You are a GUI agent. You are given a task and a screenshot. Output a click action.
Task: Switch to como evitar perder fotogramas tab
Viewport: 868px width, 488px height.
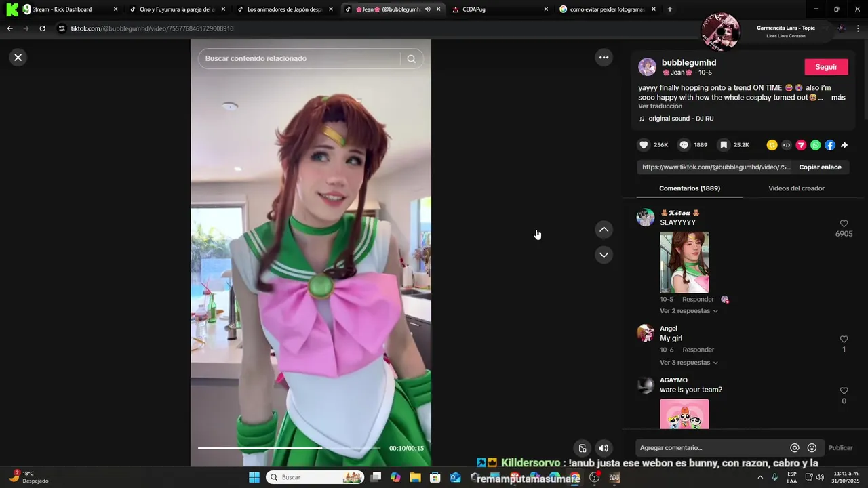click(x=608, y=9)
